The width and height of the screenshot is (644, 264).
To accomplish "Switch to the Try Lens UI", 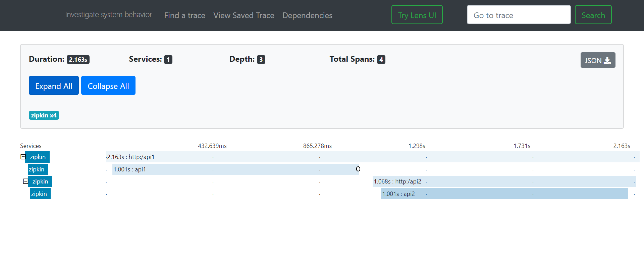I will pos(417,15).
